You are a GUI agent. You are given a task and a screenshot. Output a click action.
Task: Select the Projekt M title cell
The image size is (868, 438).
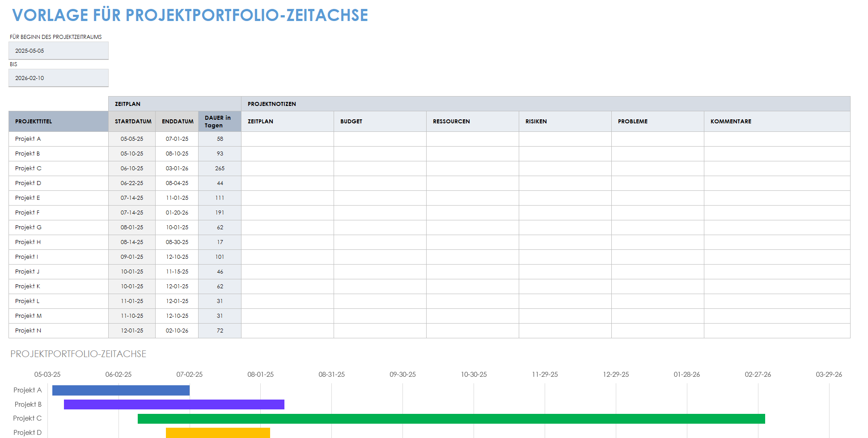(59, 316)
